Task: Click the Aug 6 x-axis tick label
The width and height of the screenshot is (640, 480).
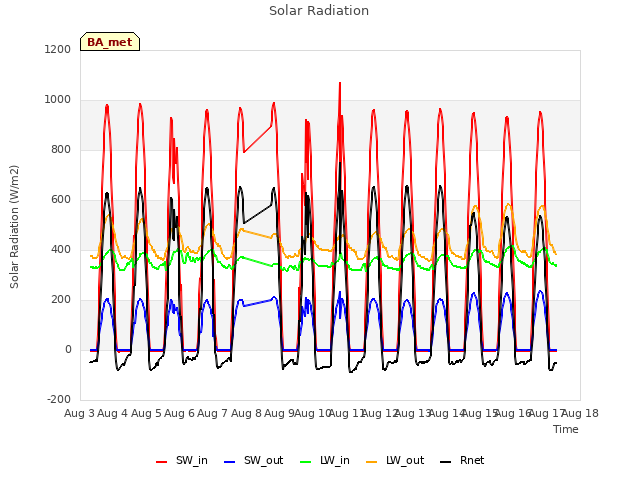Action: click(179, 413)
